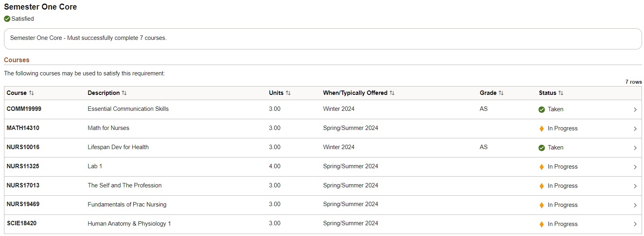Image resolution: width=644 pixels, height=236 pixels.
Task: Select Math for Nurses description
Action: coord(108,128)
